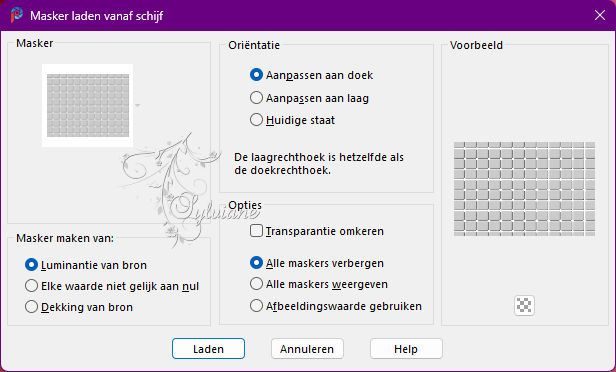
Task: Select Afbeeldingswaarde gebruiken option
Action: click(x=336, y=306)
